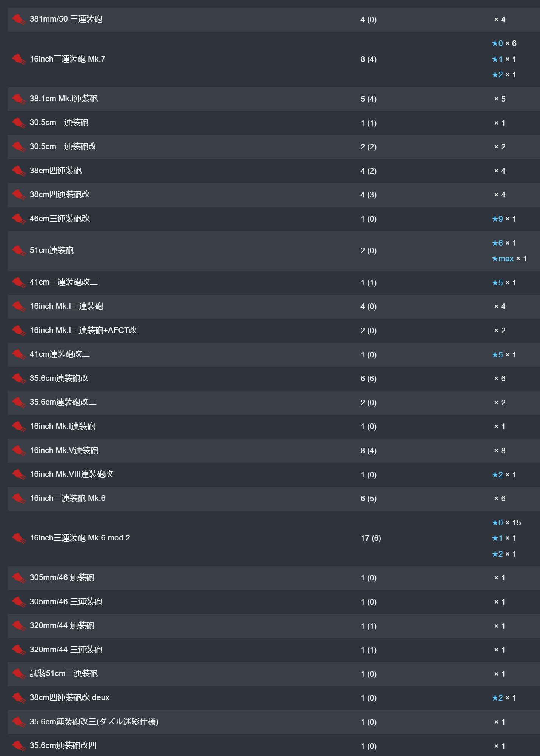
Task: Select the 16inch Mk.I三連装砲+AFCT改 entry
Action: click(274, 331)
